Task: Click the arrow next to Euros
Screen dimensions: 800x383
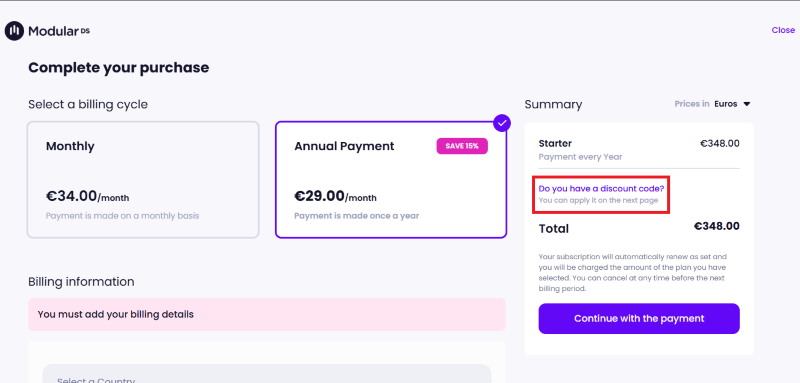Action: (746, 104)
